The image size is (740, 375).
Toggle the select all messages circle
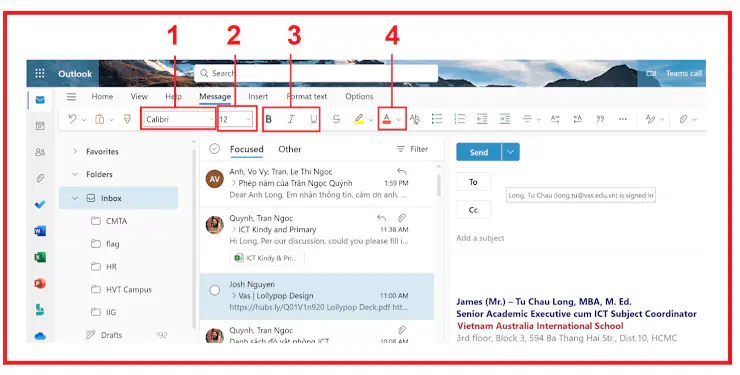(214, 149)
